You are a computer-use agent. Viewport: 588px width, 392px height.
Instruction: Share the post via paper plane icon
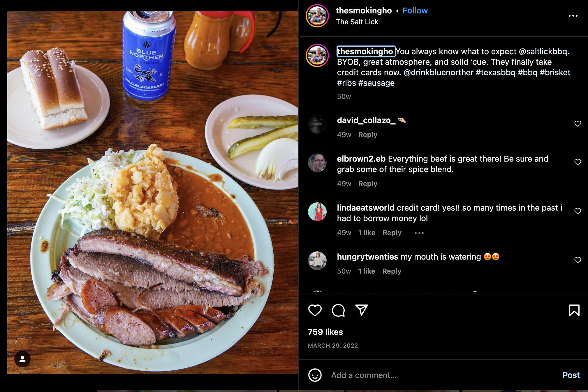362,310
